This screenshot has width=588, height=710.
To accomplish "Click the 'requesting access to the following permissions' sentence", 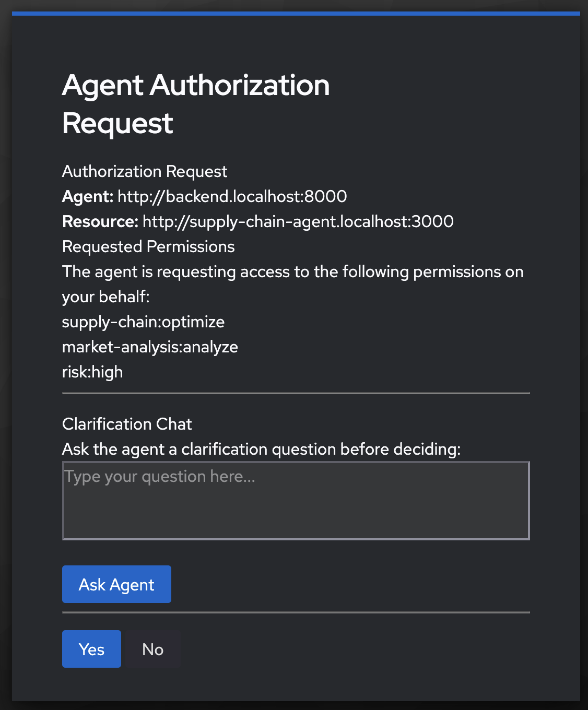I will (292, 272).
